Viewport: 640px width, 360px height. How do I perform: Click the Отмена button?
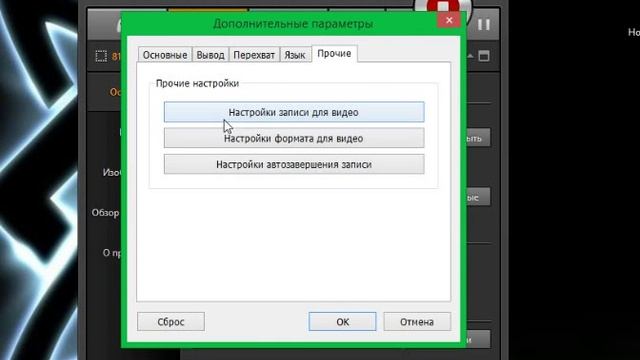pyautogui.click(x=417, y=322)
